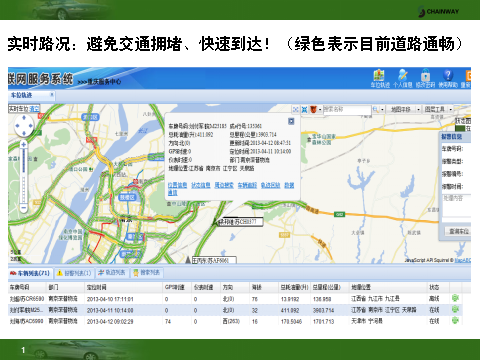
Task: Click the magnifier search icon beside search box
Action: 376,109
